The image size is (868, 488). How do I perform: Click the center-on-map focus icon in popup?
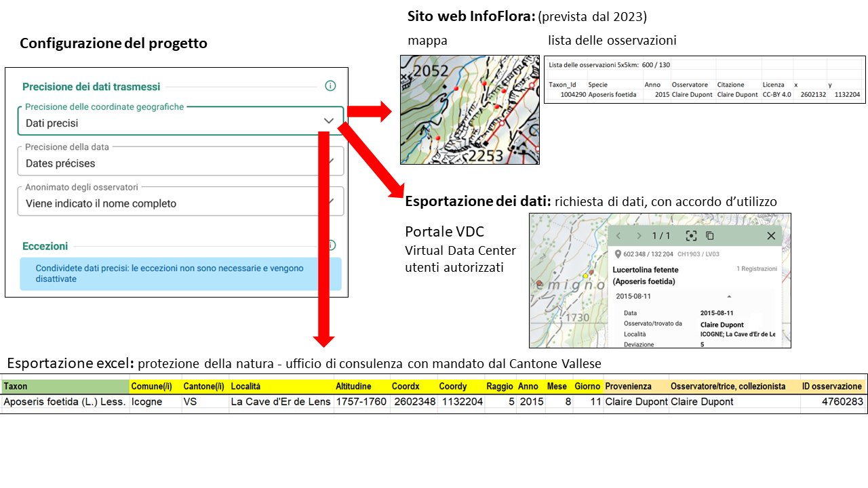point(691,236)
